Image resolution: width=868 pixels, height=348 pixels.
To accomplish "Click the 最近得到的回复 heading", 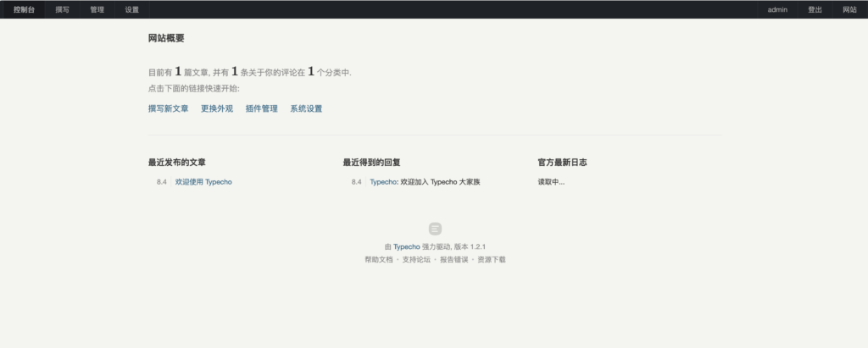I will [x=371, y=162].
